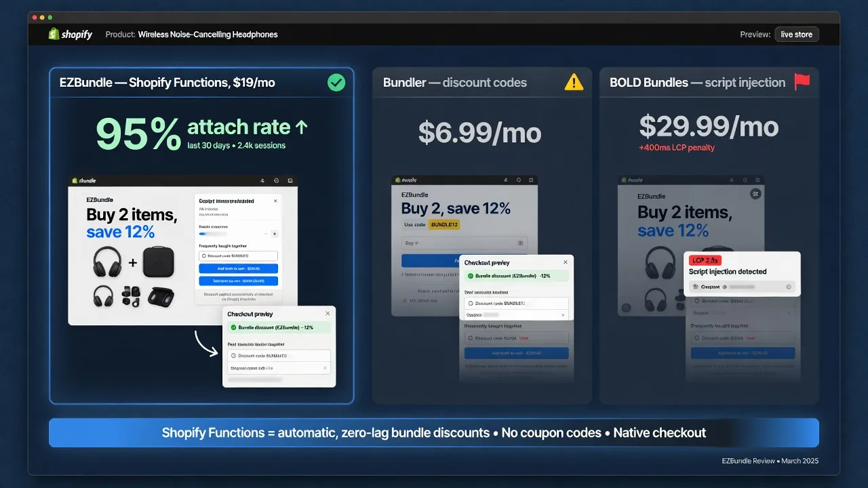Image resolution: width=868 pixels, height=488 pixels.
Task: Click large headphones image in EZBundle card
Action: pos(107,262)
